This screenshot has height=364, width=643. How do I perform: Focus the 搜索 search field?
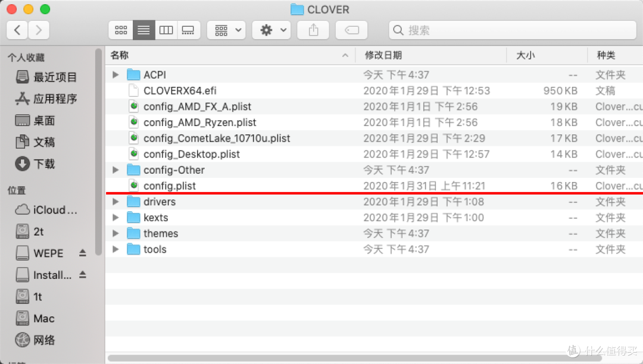pos(512,30)
